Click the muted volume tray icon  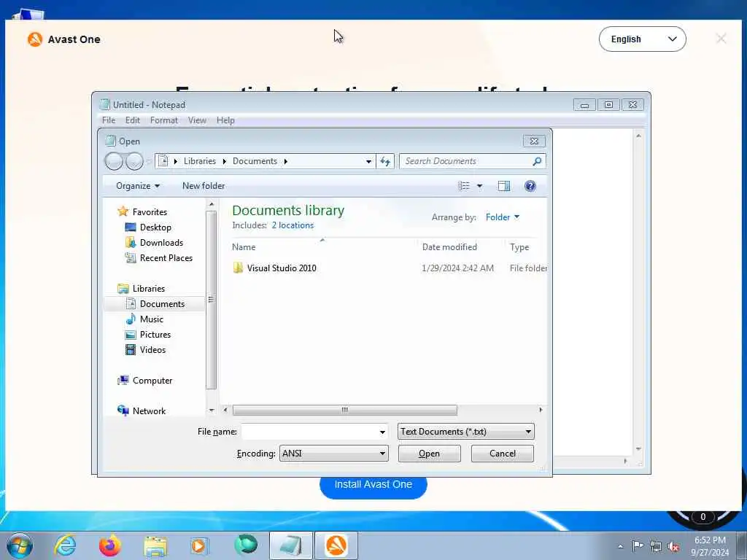(x=673, y=547)
